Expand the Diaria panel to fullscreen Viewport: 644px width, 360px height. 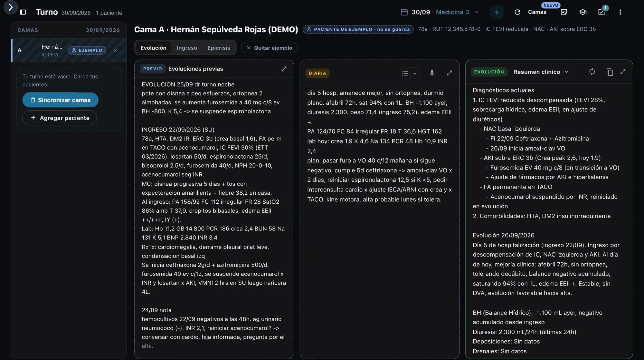click(x=449, y=73)
